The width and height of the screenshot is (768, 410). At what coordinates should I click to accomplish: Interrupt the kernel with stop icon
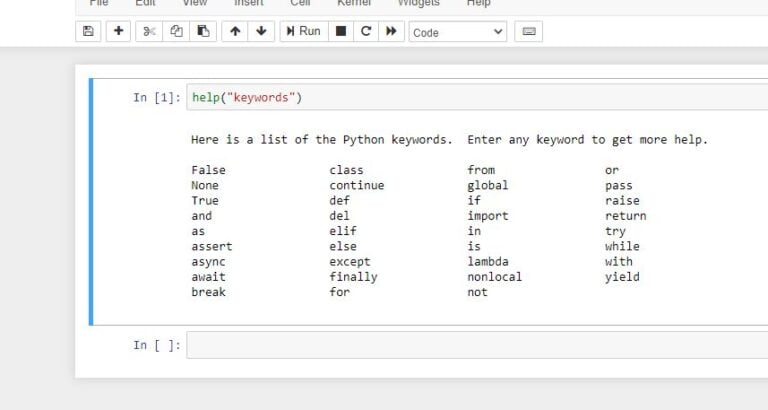click(x=341, y=31)
